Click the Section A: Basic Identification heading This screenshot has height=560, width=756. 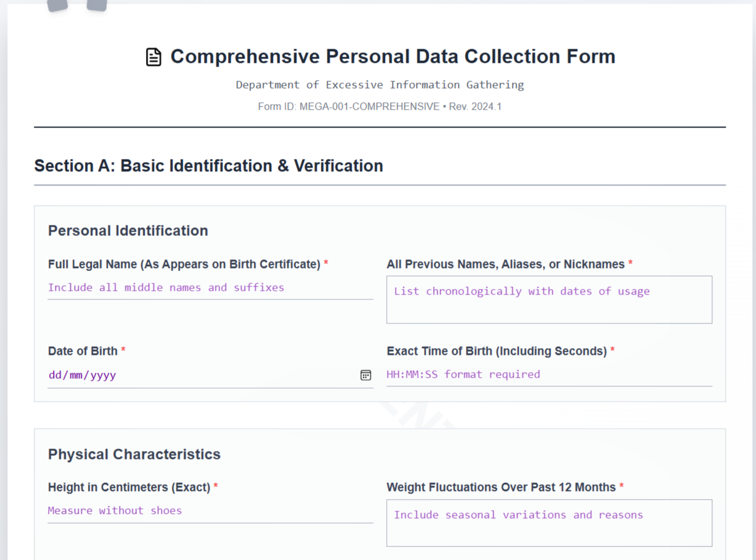(209, 166)
